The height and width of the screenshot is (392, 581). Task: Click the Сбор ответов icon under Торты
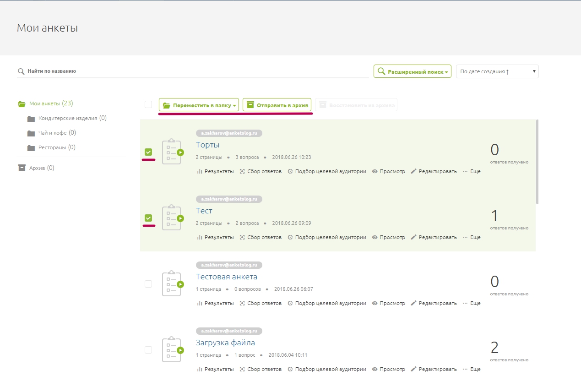coord(242,171)
